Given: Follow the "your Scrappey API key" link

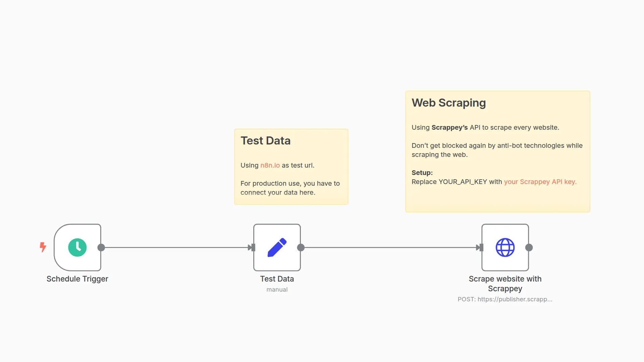Looking at the screenshot, I should tap(540, 182).
